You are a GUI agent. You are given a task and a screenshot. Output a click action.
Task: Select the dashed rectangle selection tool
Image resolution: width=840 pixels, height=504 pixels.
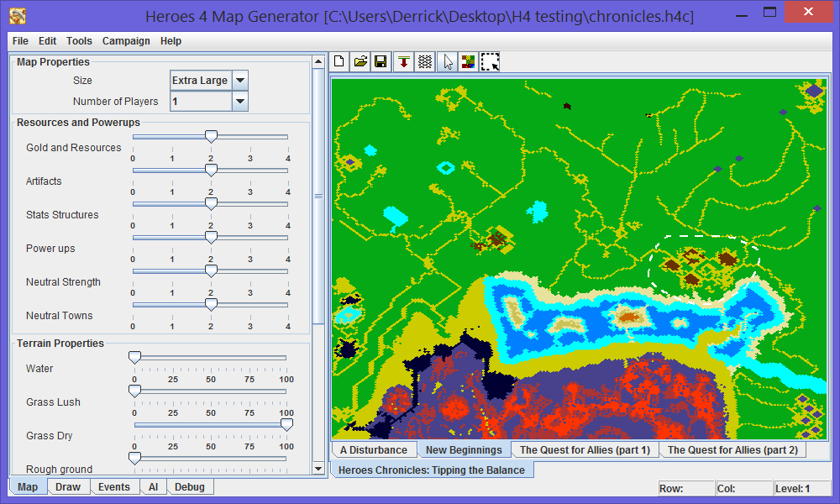490,62
